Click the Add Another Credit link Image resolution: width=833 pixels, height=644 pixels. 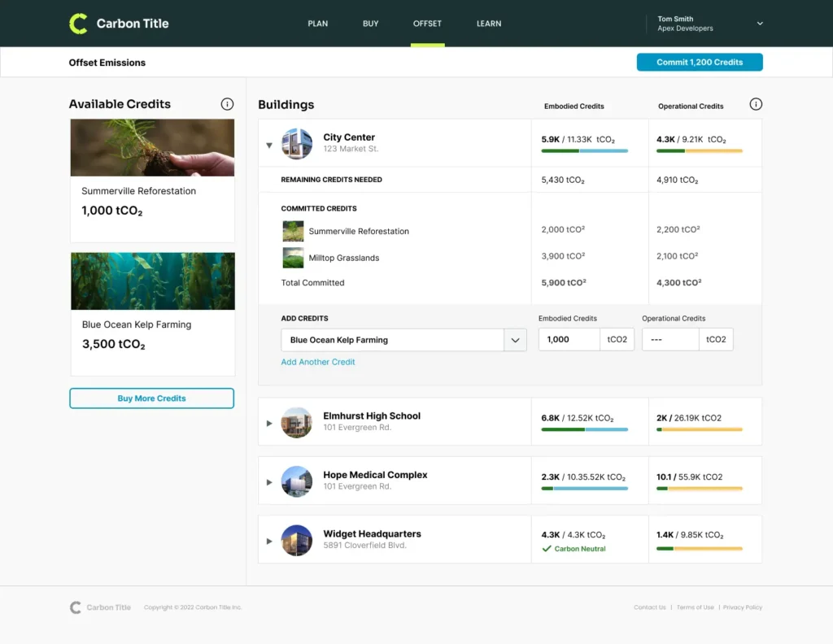318,362
